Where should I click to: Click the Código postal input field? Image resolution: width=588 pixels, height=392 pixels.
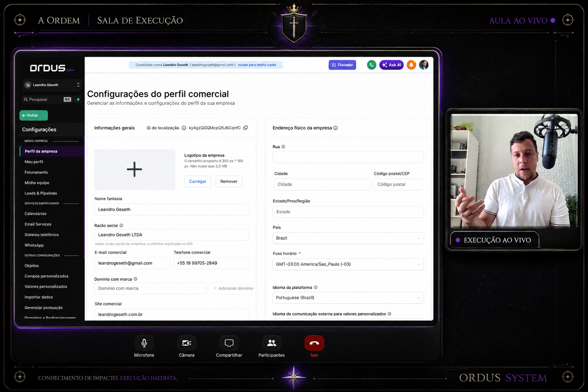pos(398,184)
